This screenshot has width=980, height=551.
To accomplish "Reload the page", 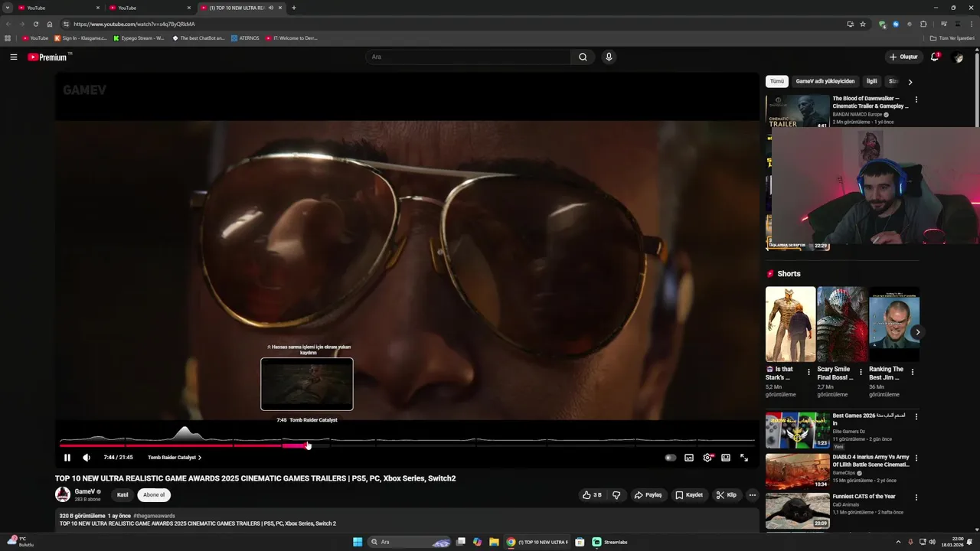I will click(35, 24).
